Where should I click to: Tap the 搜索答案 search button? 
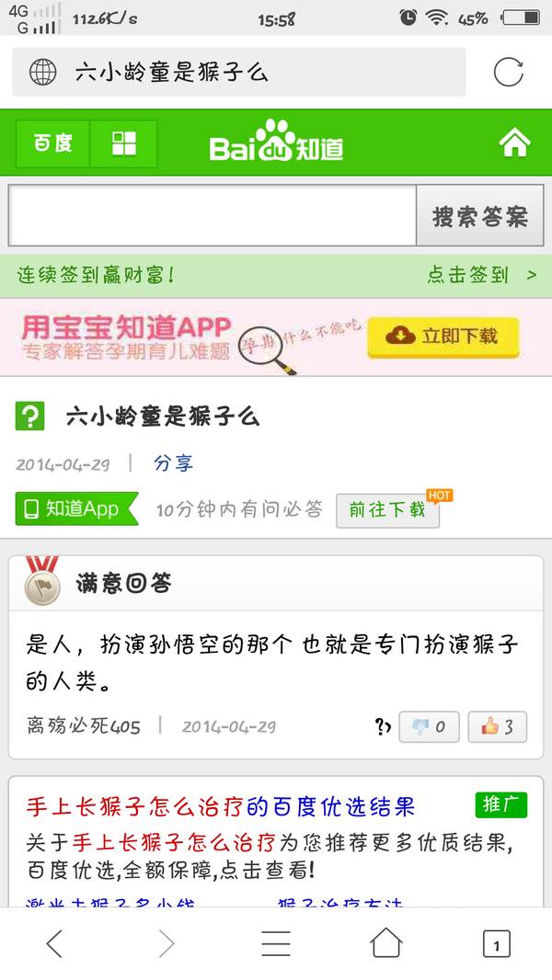coord(480,216)
